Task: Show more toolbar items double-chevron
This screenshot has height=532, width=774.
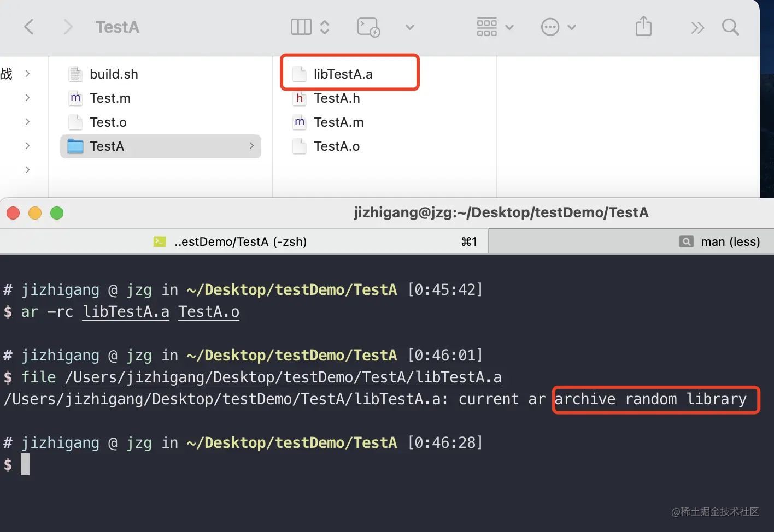Action: pos(697,27)
